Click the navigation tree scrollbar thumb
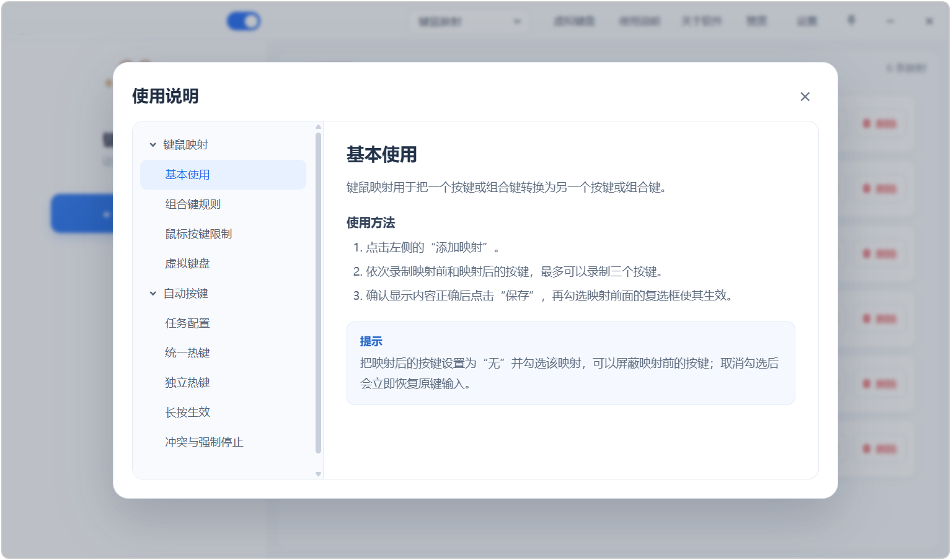 (x=318, y=293)
